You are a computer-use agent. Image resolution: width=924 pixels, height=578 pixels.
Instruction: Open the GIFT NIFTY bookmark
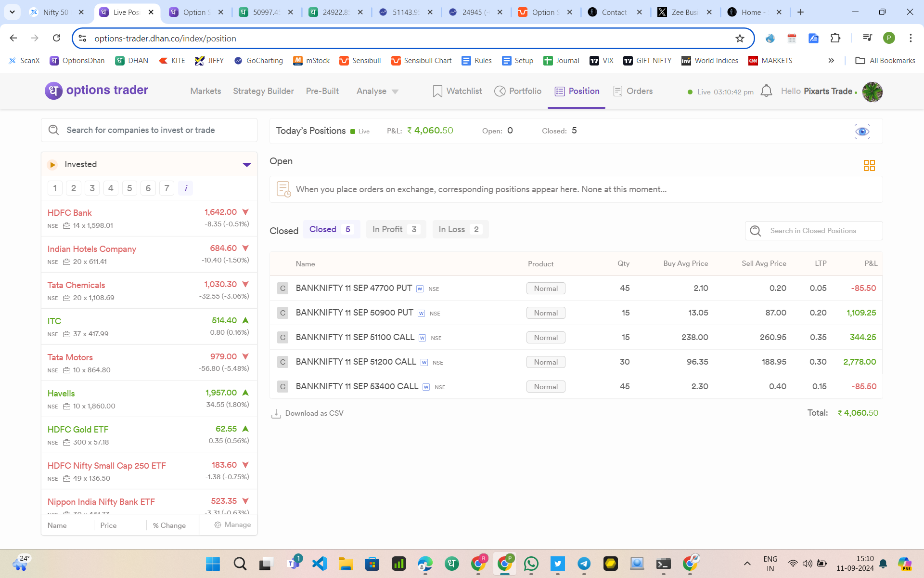click(x=647, y=60)
